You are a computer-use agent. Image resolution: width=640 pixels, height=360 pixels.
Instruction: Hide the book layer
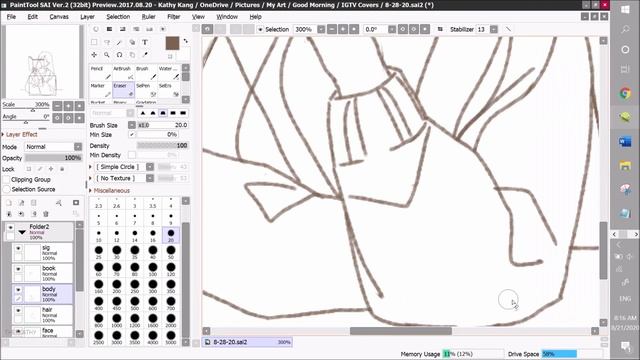tap(18, 269)
